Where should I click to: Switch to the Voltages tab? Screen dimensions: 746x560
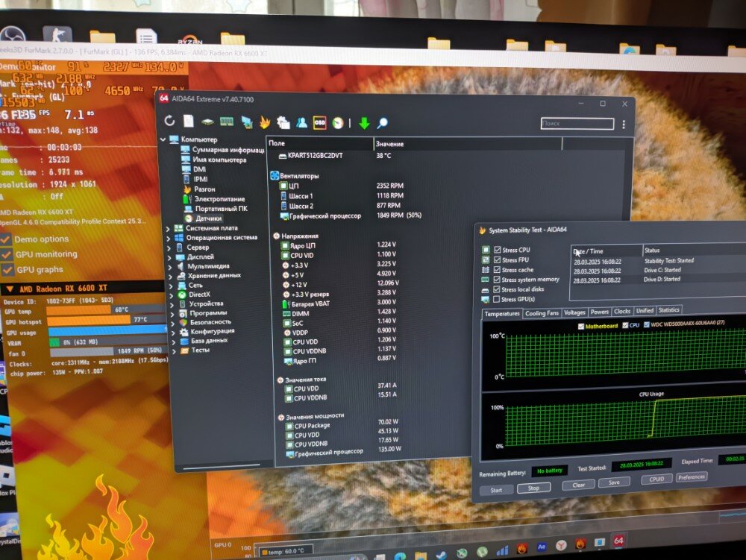point(574,312)
